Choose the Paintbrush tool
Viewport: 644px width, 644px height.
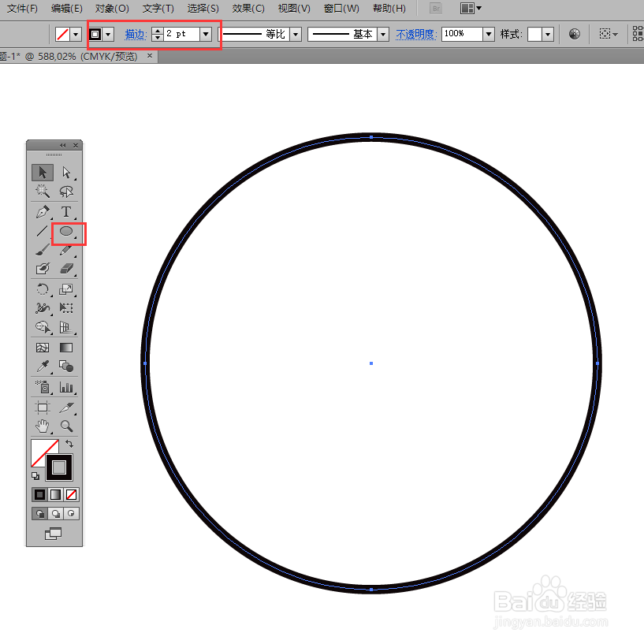(x=42, y=249)
